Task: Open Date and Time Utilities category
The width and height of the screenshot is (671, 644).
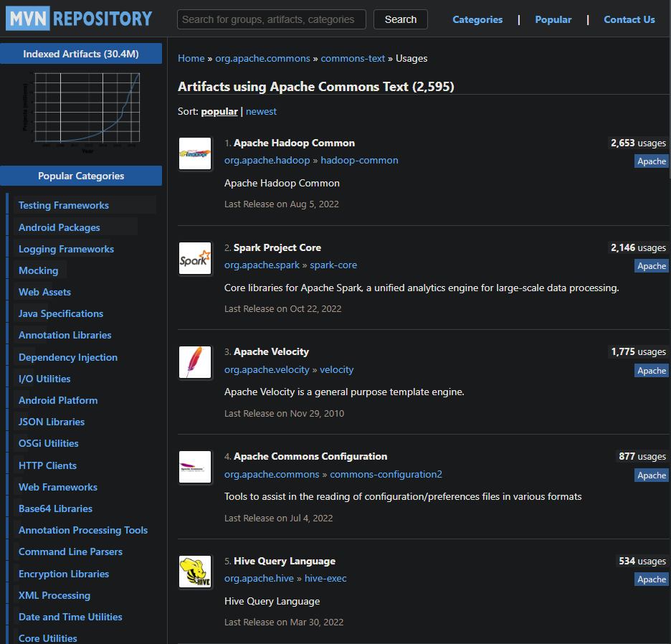Action: pyautogui.click(x=70, y=617)
